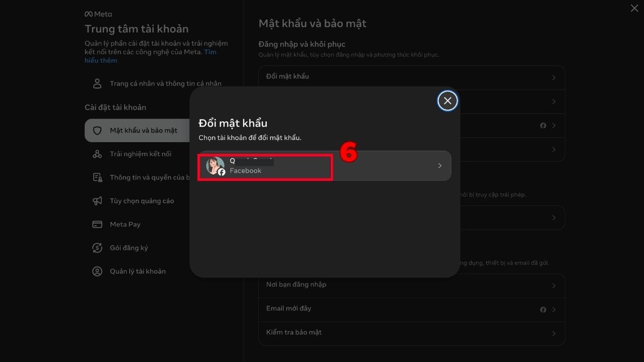Image resolution: width=644 pixels, height=362 pixels.
Task: Click Facebook icon on Email mới đây row
Action: [x=543, y=309]
